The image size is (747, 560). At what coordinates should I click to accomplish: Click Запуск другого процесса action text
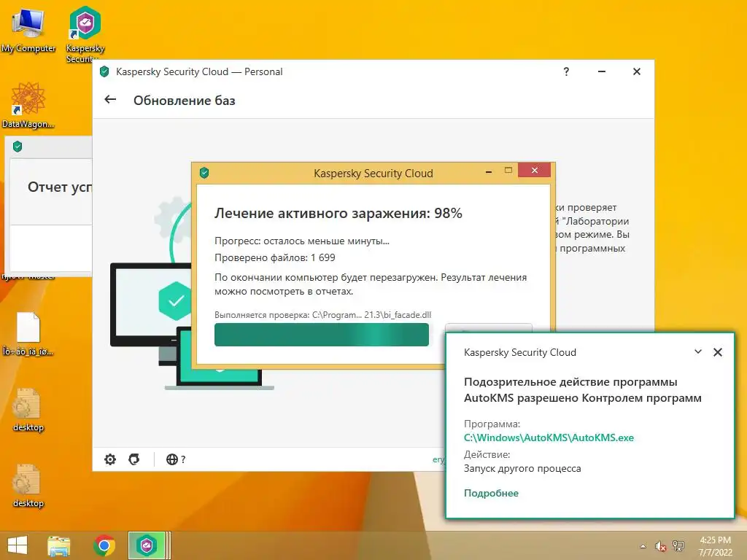pos(522,469)
